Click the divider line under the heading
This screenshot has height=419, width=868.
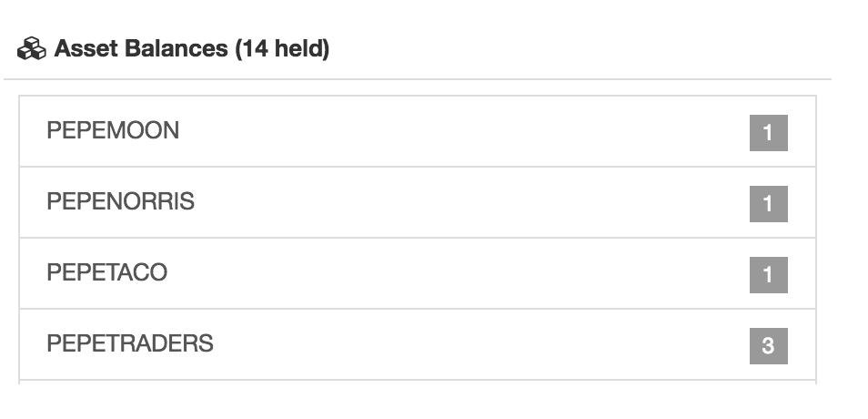tap(418, 79)
